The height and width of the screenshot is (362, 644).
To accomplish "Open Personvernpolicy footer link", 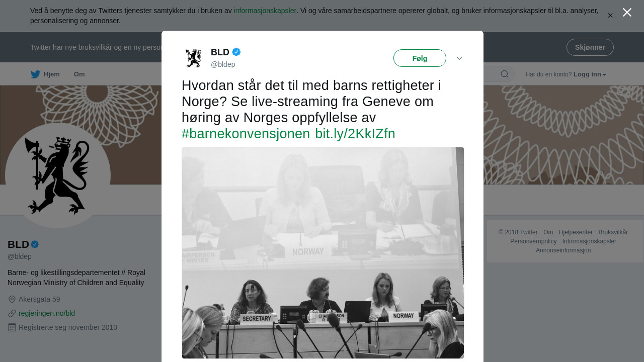I will (533, 241).
